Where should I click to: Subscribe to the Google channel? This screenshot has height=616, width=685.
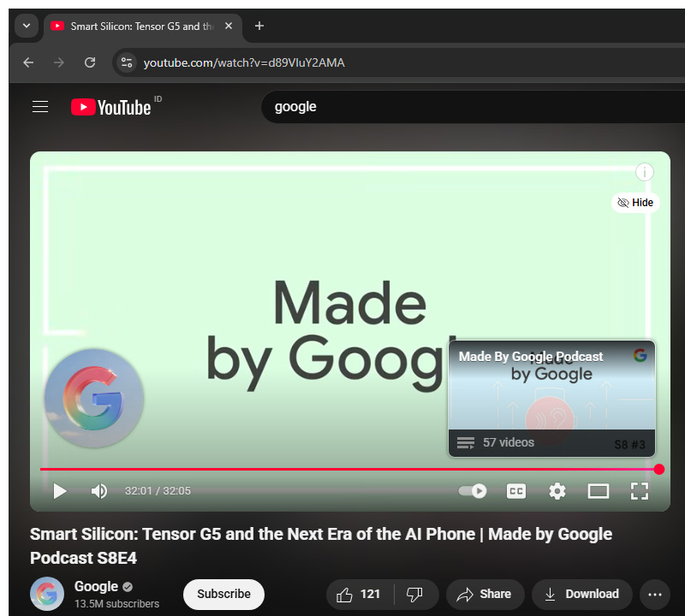coord(223,594)
